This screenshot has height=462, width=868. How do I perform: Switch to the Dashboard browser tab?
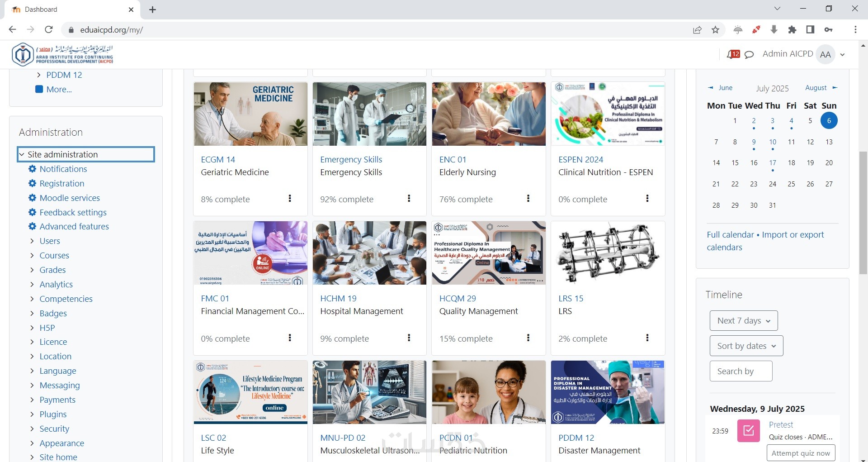[x=72, y=10]
